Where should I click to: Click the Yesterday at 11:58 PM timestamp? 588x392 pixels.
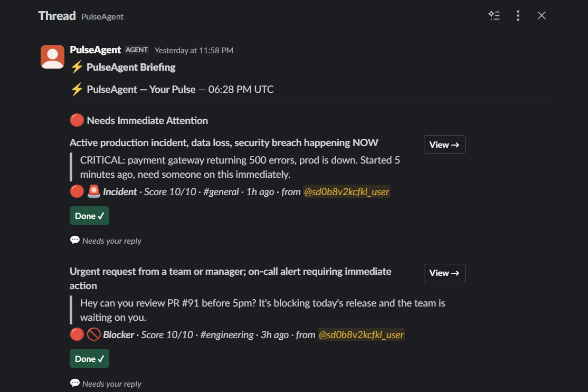tap(194, 51)
